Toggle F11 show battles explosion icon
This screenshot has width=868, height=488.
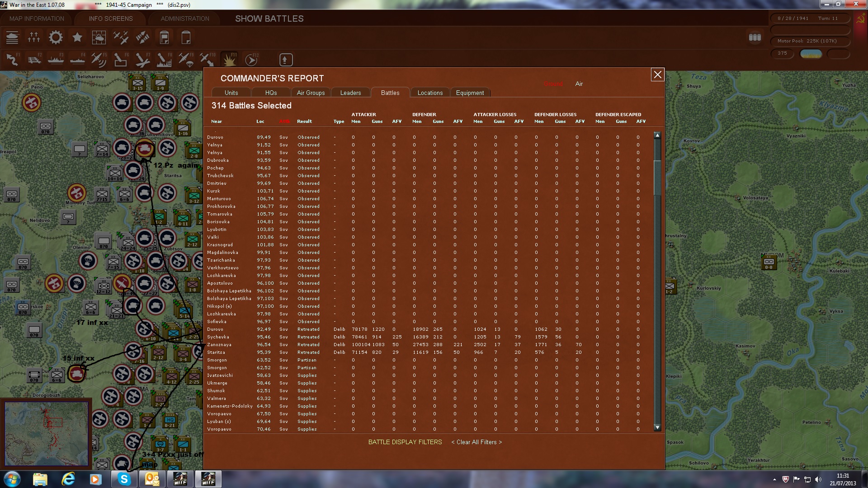click(229, 60)
